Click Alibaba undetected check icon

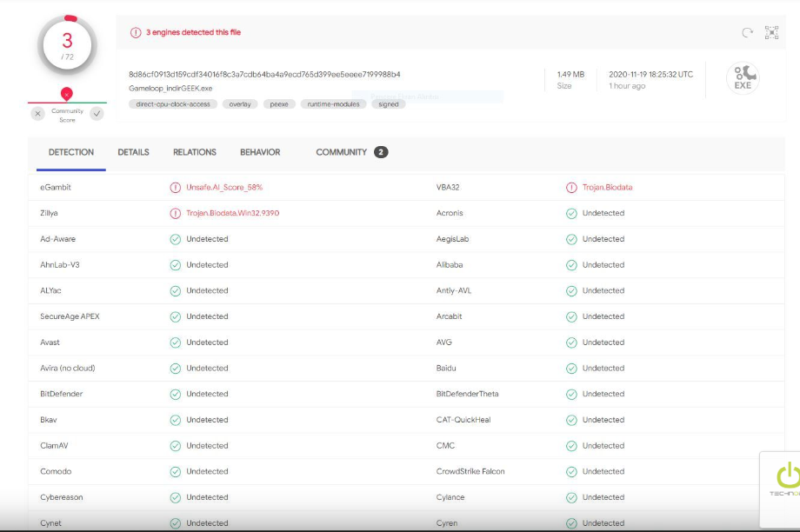571,265
